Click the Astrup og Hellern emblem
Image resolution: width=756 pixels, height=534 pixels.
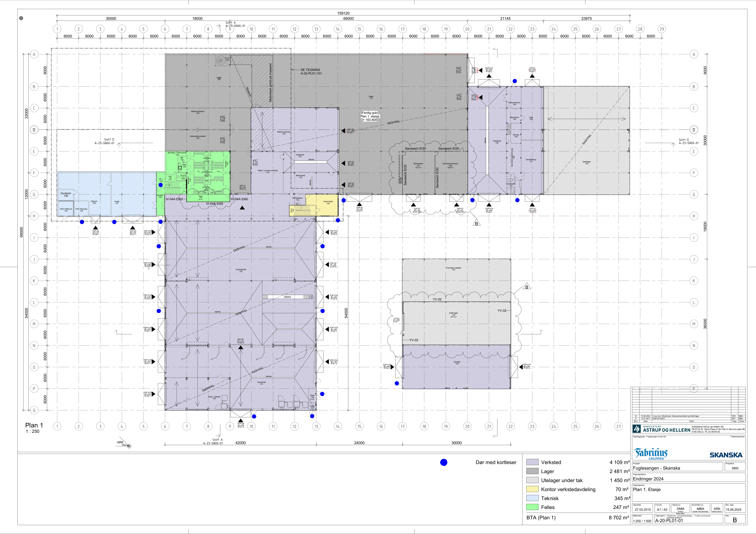(637, 429)
